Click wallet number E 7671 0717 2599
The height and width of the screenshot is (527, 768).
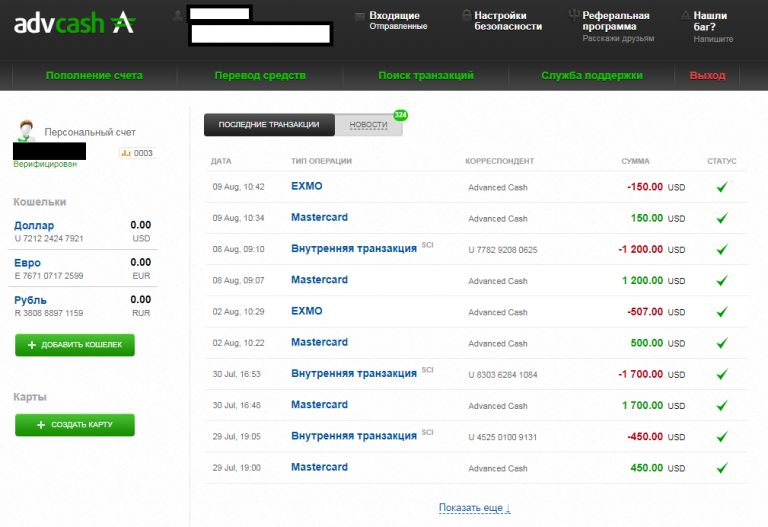(49, 276)
